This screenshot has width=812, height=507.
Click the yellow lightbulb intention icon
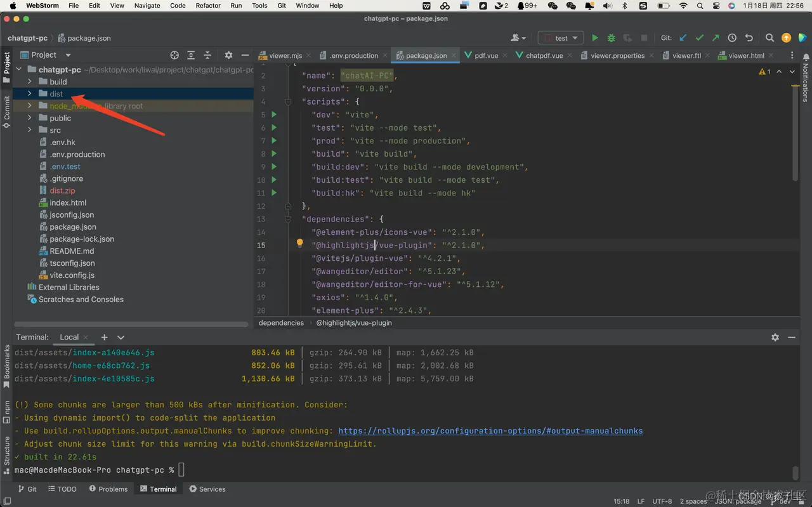coord(300,244)
